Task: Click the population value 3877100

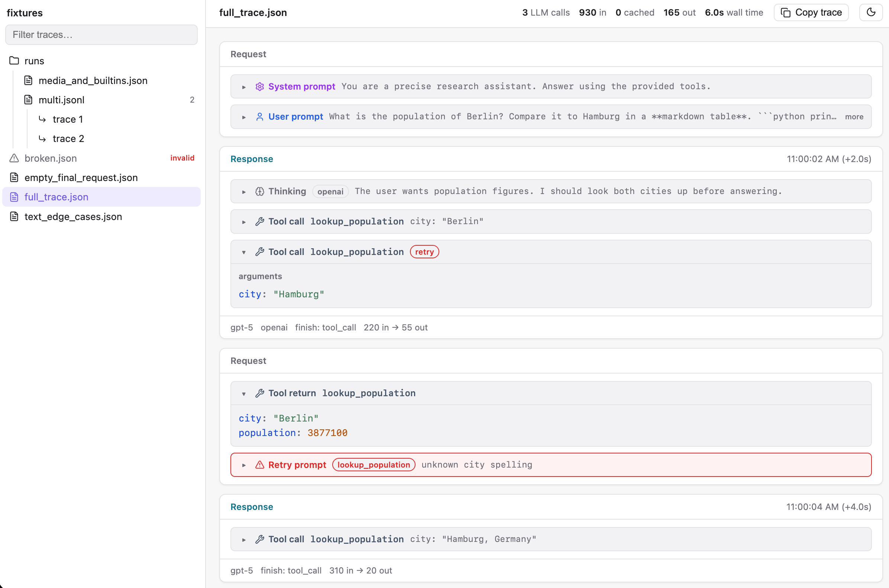Action: pos(327,433)
